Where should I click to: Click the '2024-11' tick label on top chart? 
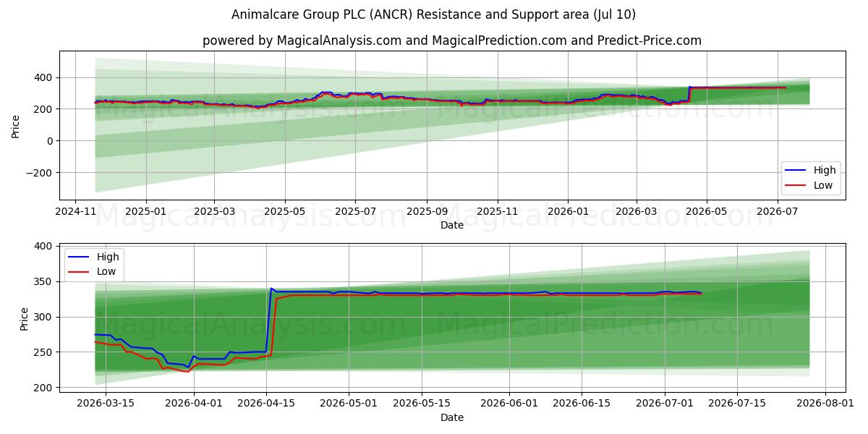coord(76,213)
